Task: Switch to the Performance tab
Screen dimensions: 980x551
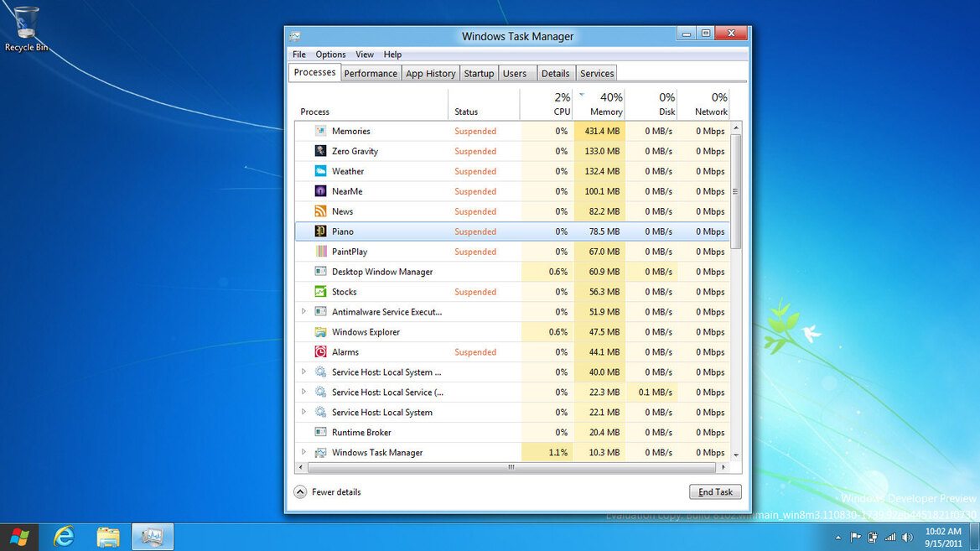Action: point(371,73)
